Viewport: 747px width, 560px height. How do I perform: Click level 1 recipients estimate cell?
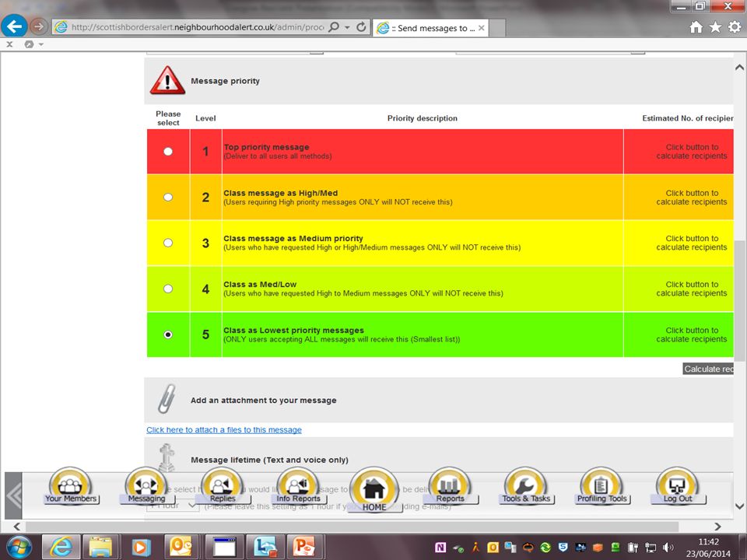click(679, 152)
